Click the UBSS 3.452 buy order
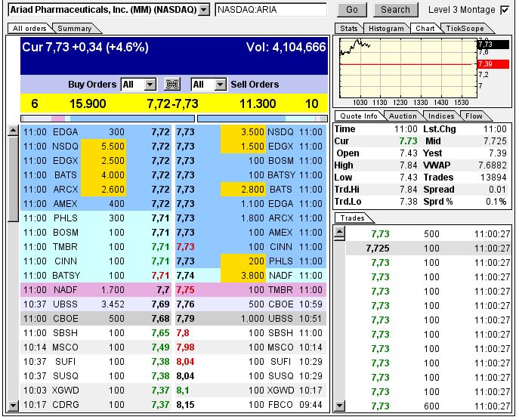 [x=96, y=304]
